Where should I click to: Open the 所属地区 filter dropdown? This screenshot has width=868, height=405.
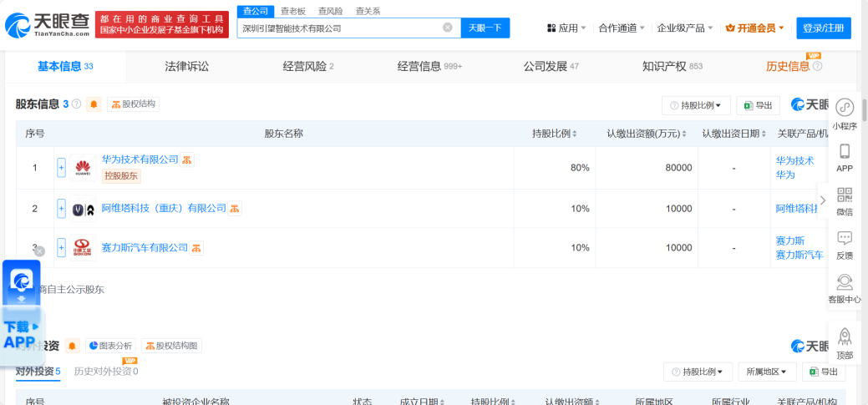[766, 372]
